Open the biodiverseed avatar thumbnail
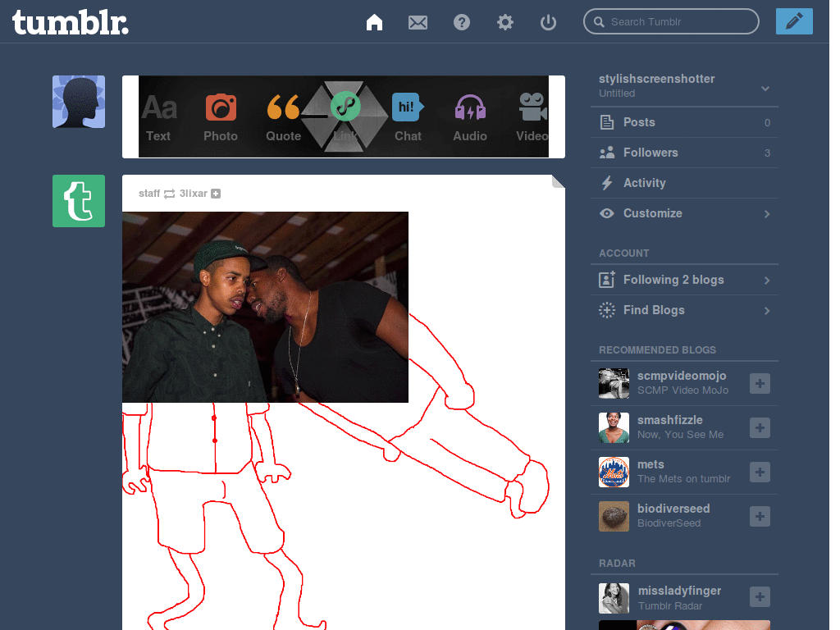 coord(614,517)
